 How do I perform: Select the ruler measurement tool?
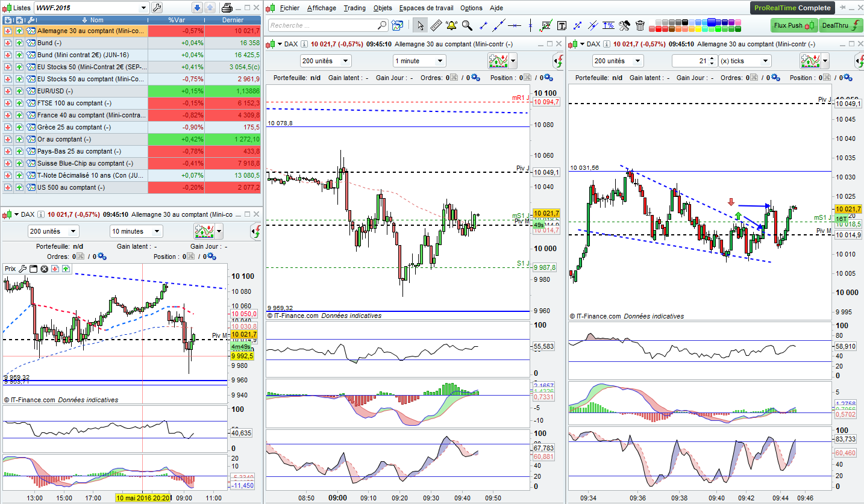pyautogui.click(x=436, y=25)
